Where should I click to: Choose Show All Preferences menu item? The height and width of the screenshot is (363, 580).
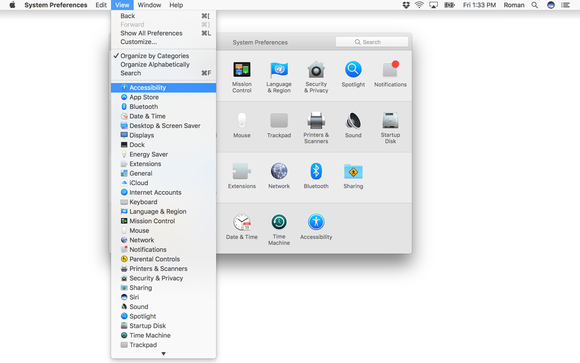tap(163, 33)
